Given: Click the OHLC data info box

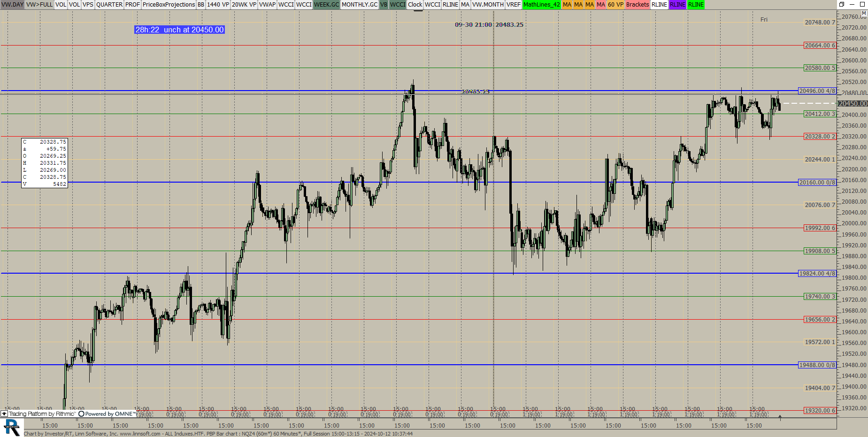Looking at the screenshot, I should click(45, 163).
